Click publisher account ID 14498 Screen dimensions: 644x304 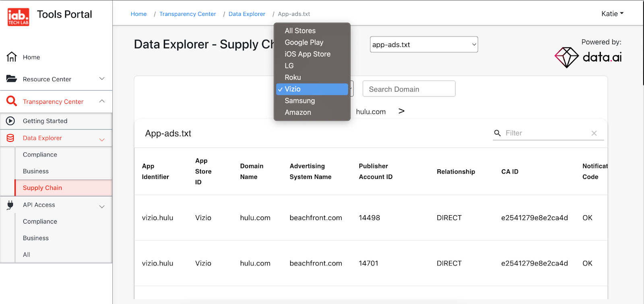click(369, 218)
